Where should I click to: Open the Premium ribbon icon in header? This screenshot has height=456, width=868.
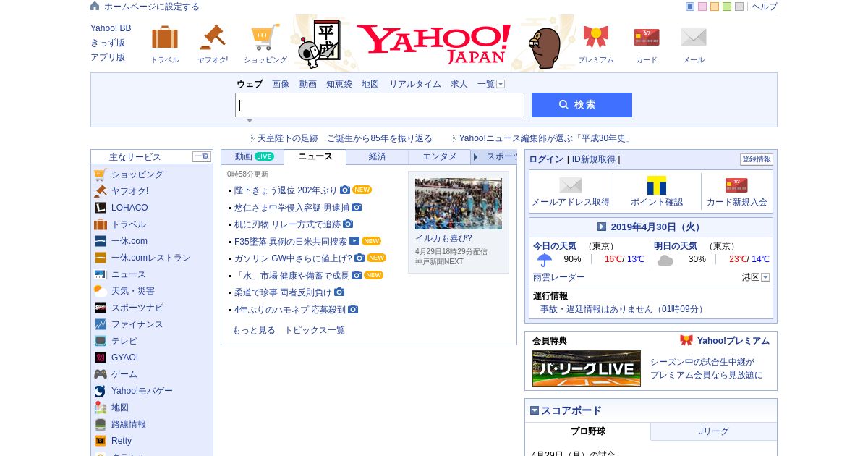pyautogui.click(x=596, y=37)
